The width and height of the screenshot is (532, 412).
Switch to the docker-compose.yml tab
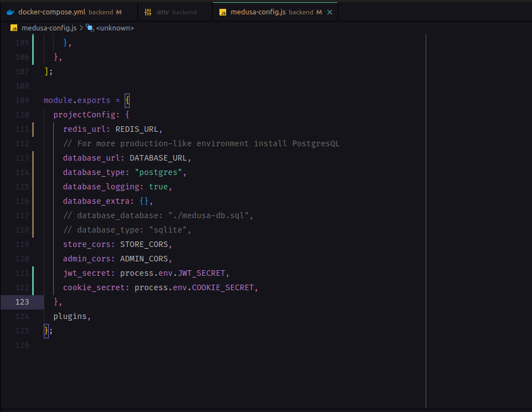(x=69, y=12)
